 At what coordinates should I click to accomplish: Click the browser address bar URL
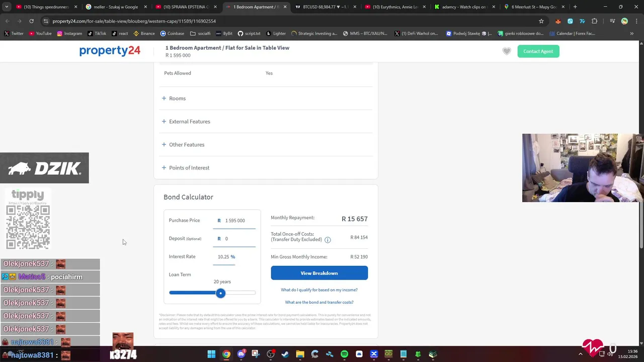click(x=134, y=21)
